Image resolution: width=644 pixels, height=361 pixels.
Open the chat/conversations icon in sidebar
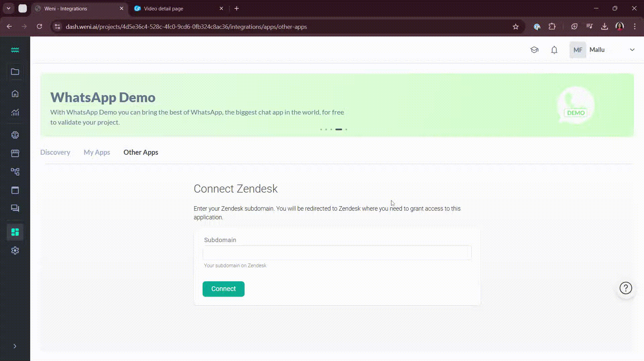[x=15, y=208]
